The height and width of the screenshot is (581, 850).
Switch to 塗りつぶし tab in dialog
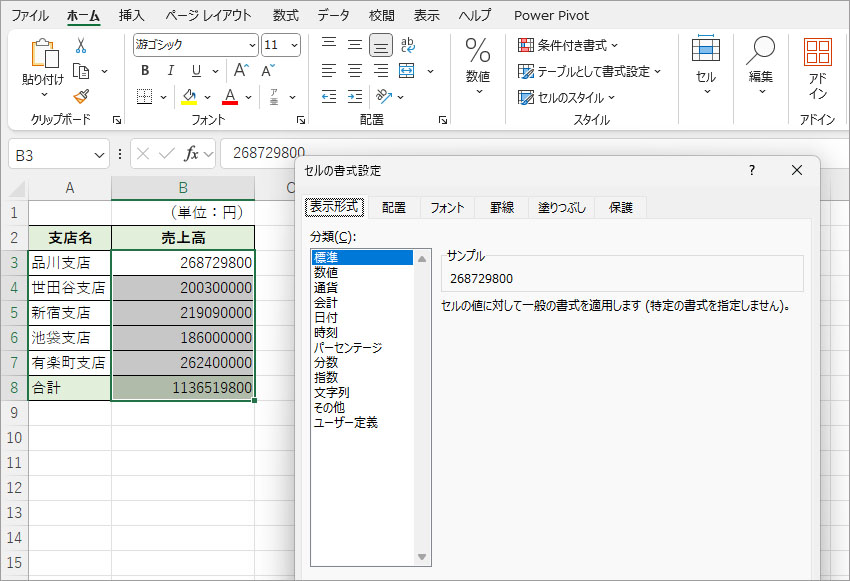pos(562,208)
